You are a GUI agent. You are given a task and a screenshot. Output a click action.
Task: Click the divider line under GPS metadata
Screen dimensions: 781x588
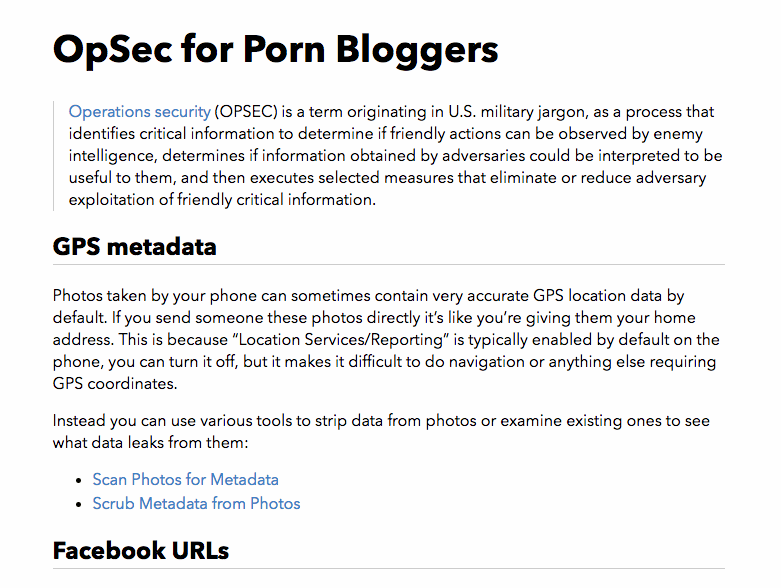389,264
